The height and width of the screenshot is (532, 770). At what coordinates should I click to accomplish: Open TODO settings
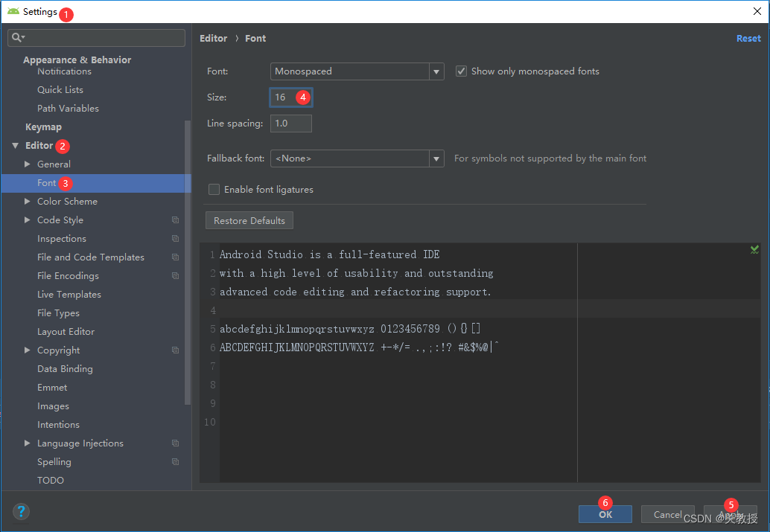[51, 481]
